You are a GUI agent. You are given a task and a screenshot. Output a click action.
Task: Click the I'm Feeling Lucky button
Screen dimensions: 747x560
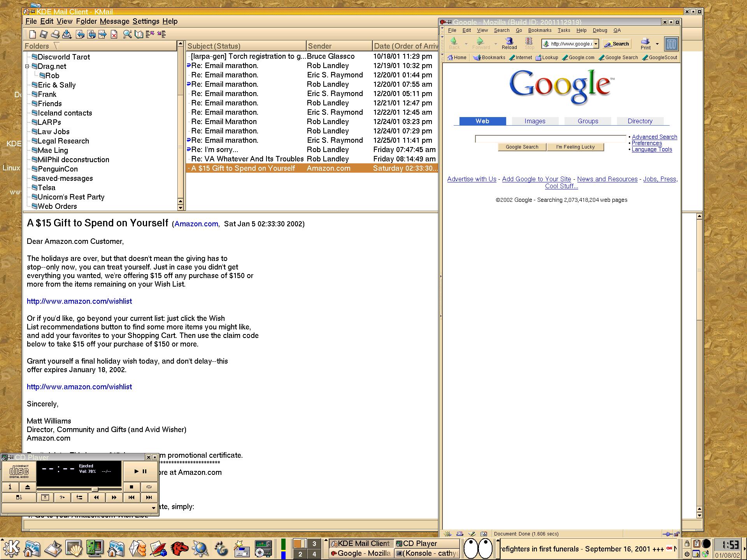click(575, 147)
